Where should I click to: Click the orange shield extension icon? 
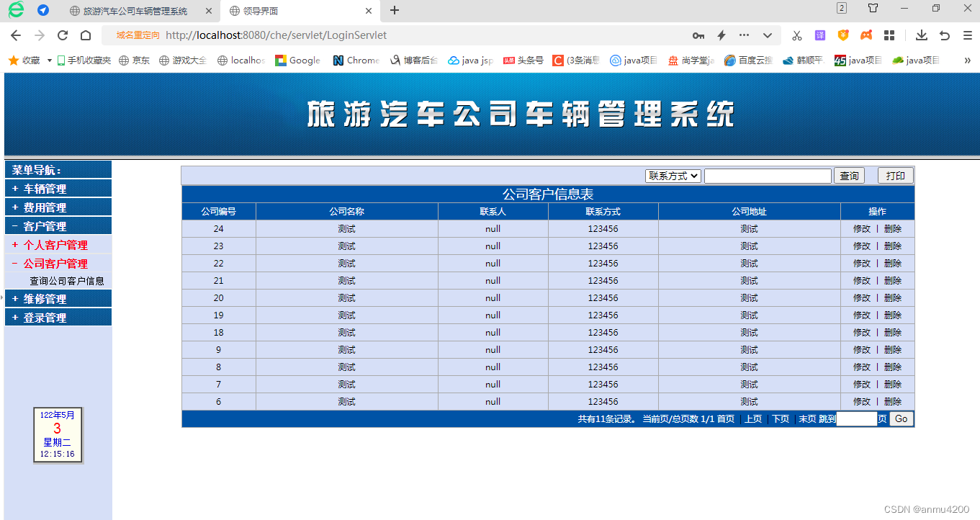pos(843,35)
